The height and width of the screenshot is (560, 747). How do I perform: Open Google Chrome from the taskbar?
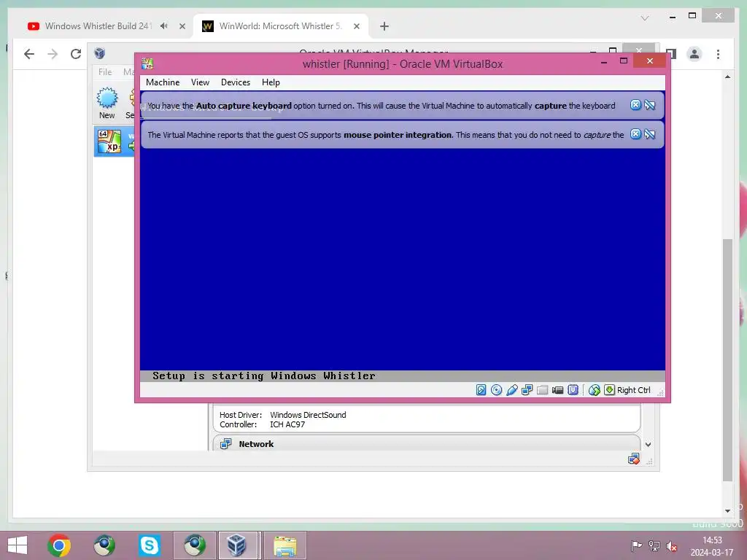click(59, 545)
